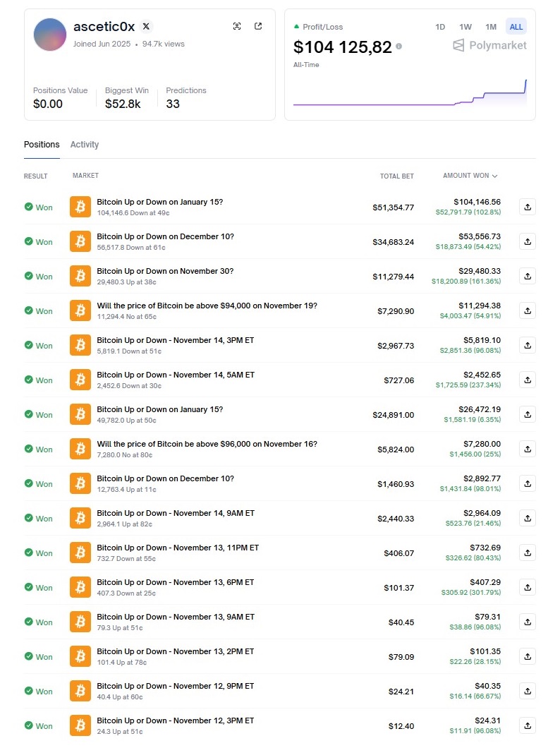Click the $1,725.59 (237.34%) profit text
The width and height of the screenshot is (560, 748).
(x=468, y=385)
